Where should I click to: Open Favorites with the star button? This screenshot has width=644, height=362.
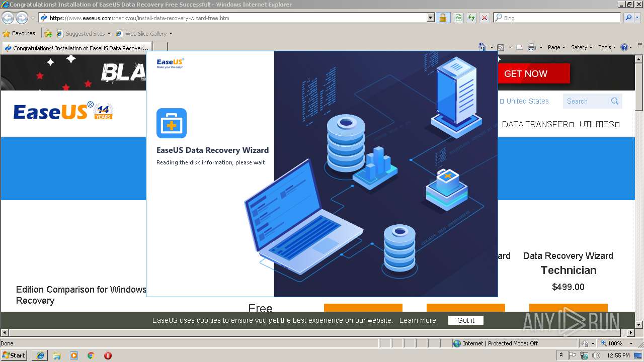[x=19, y=34]
